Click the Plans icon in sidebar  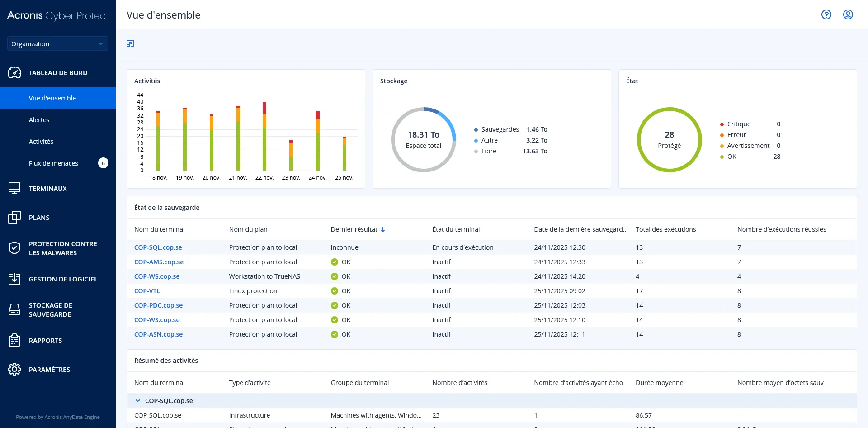coord(14,218)
